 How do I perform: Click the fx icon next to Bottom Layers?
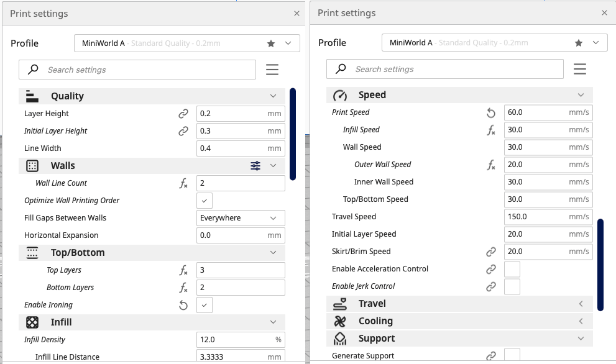183,288
